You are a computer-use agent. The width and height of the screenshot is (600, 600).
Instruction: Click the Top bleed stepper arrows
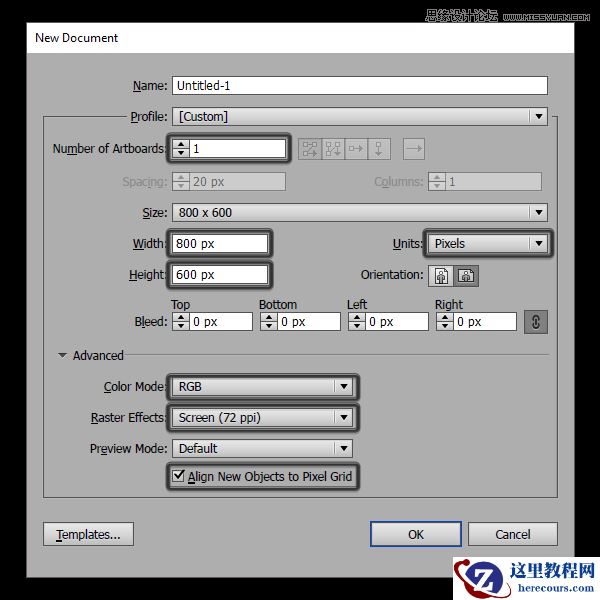click(x=181, y=322)
